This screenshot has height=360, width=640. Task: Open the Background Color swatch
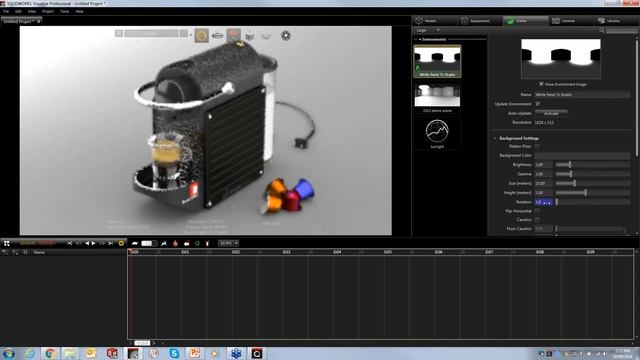pos(582,156)
